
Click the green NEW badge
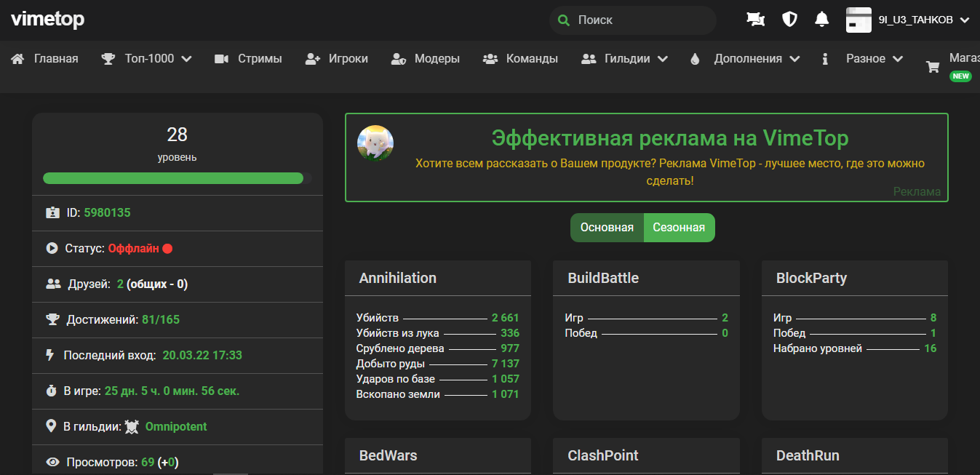(x=960, y=76)
